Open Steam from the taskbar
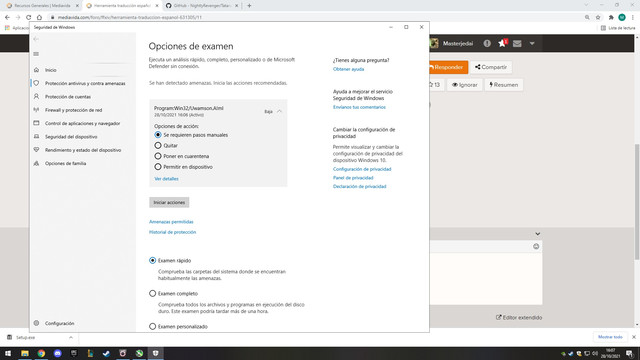This screenshot has width=640, height=360. 107,353
